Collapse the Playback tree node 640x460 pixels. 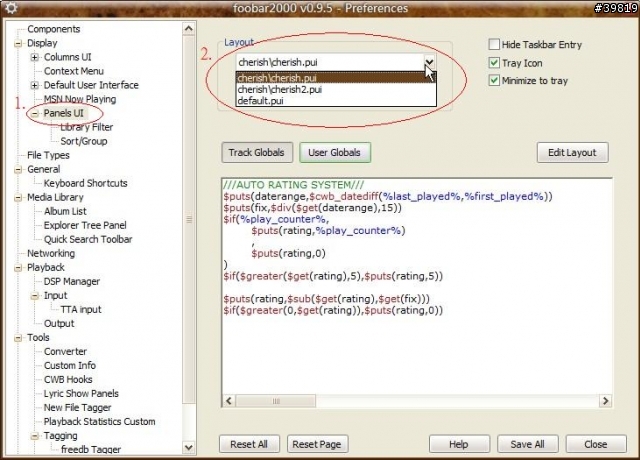click(x=18, y=267)
